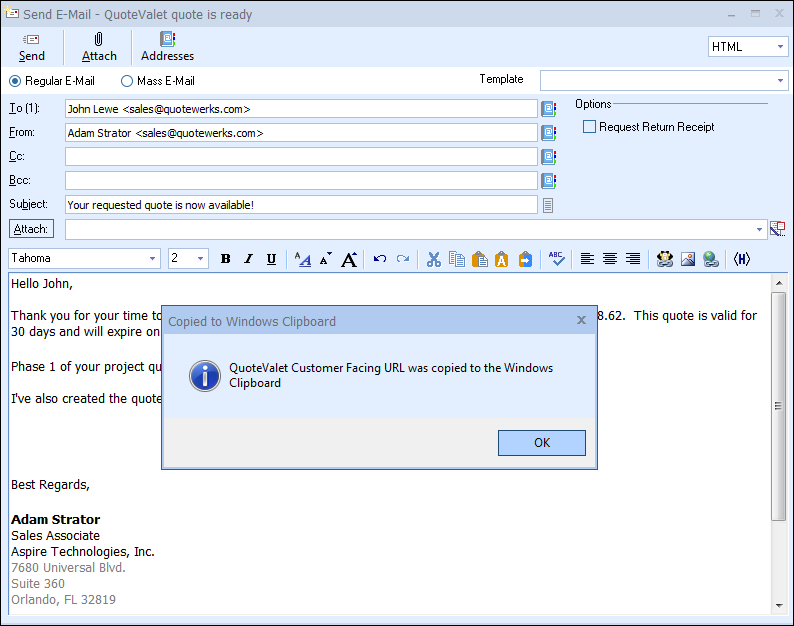The width and height of the screenshot is (794, 626).
Task: Expand the Template dropdown
Action: [x=780, y=80]
